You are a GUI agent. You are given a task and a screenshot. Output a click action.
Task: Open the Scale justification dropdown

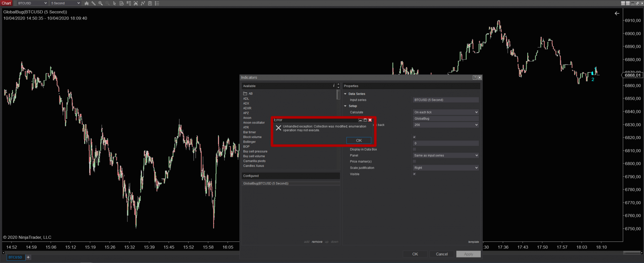(446, 168)
